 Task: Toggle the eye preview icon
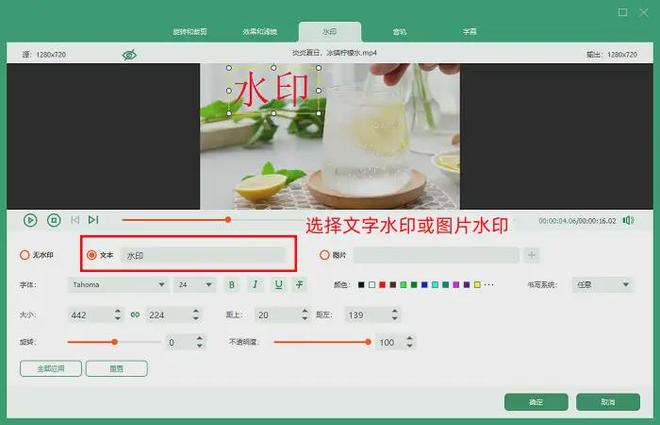(x=129, y=54)
